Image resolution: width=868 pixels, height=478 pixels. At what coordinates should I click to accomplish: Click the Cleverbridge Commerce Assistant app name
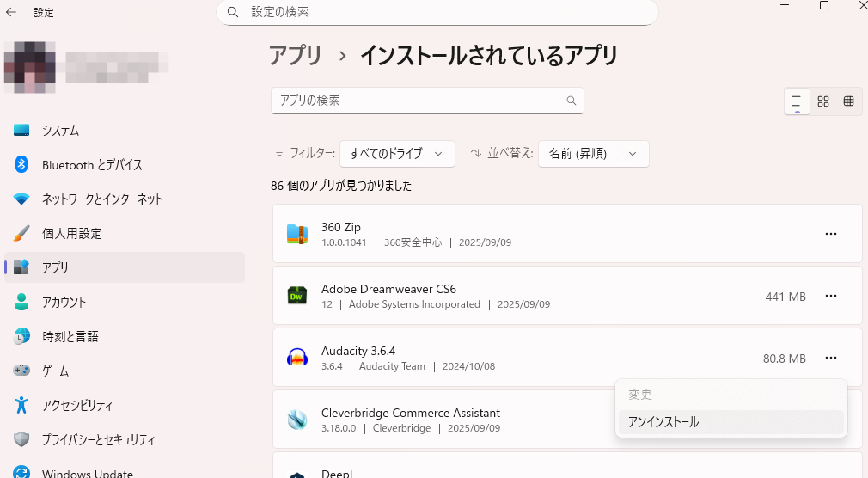pyautogui.click(x=411, y=414)
